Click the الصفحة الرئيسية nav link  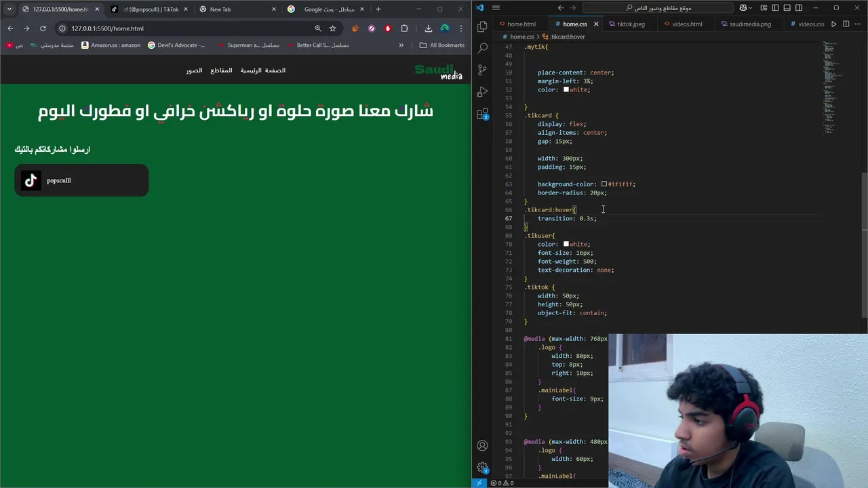tap(263, 70)
